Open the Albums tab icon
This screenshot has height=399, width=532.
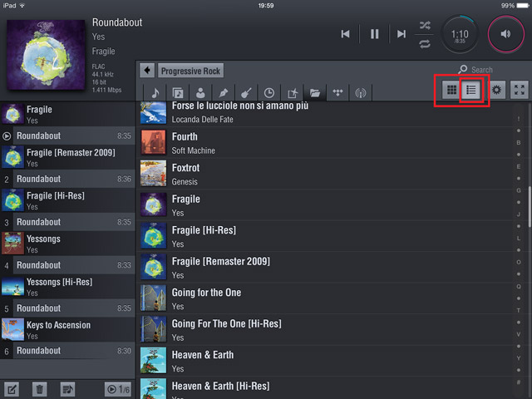tap(178, 92)
